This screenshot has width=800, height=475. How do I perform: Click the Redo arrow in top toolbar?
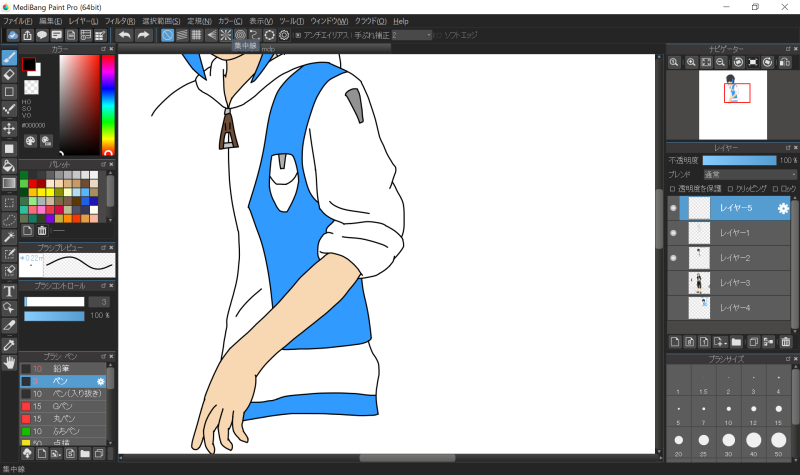click(x=143, y=35)
